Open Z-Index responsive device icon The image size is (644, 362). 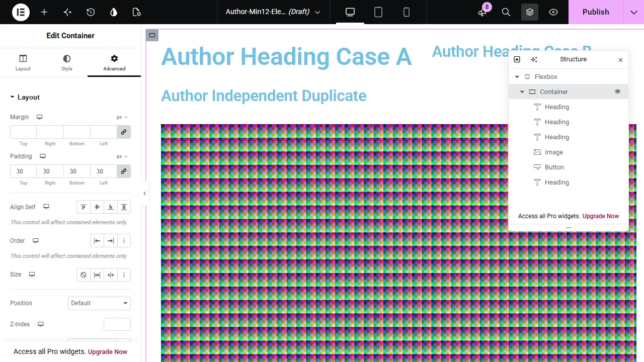tap(41, 324)
